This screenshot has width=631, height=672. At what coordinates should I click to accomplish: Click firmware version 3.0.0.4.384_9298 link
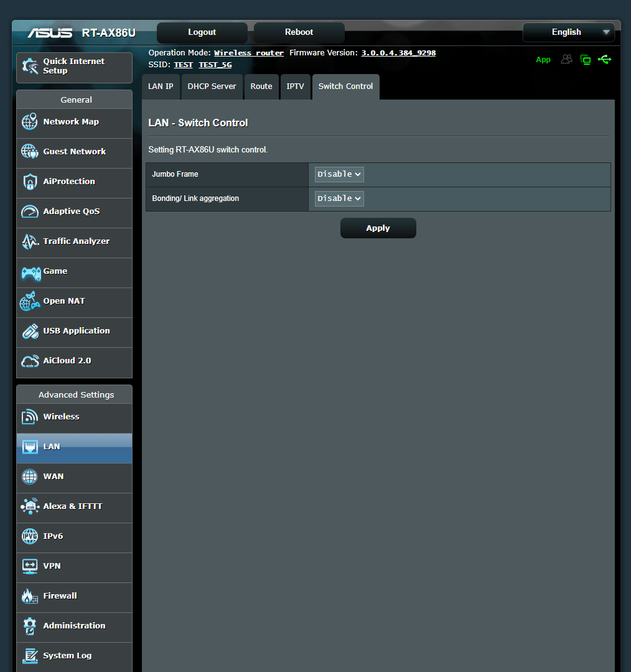click(x=398, y=53)
